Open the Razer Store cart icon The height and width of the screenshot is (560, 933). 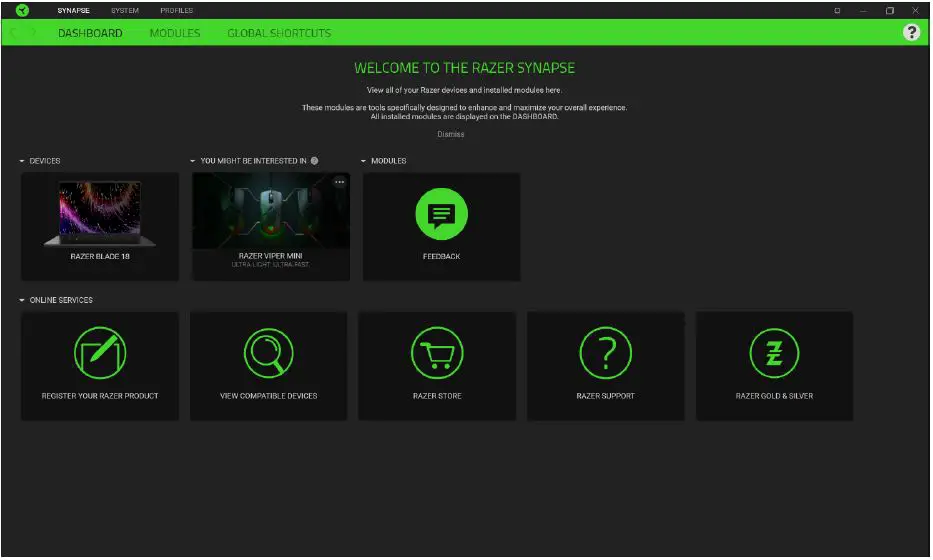coord(437,353)
